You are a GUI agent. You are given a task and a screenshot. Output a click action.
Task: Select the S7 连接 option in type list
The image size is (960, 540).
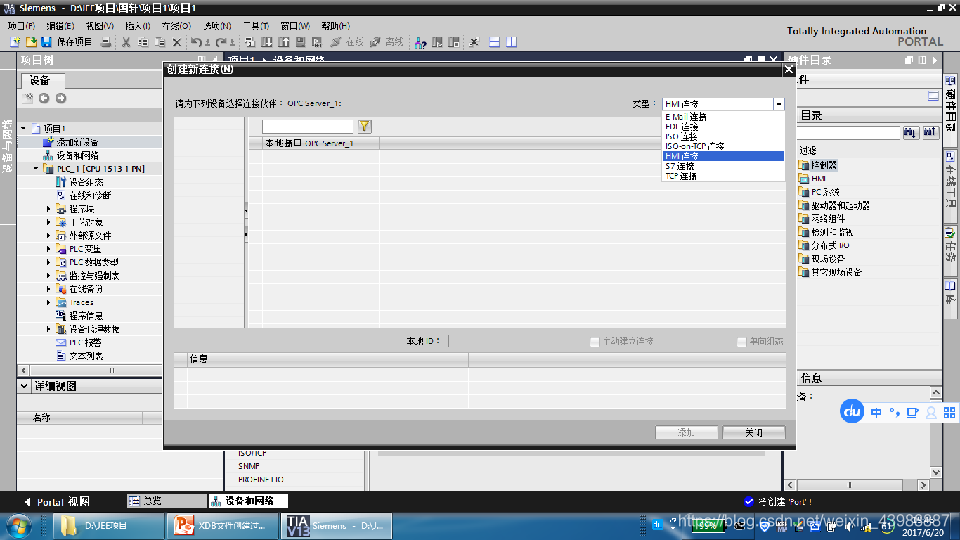(723, 166)
